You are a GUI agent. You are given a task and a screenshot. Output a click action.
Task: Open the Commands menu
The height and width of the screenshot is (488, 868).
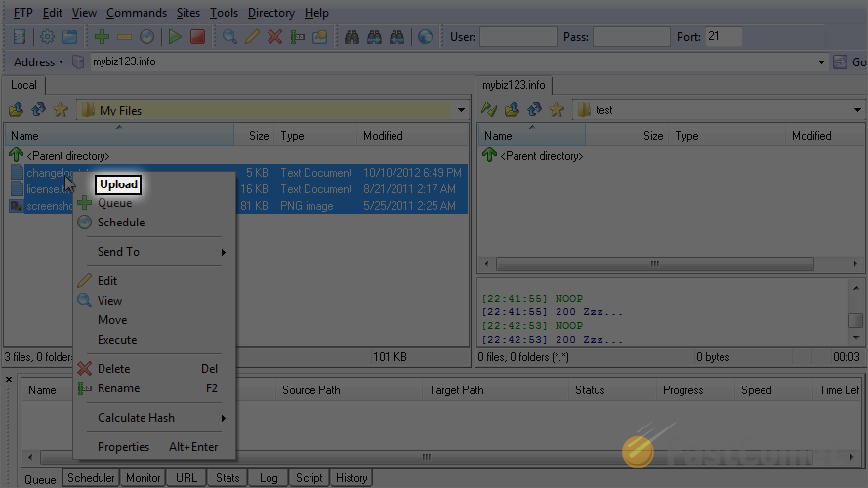137,12
